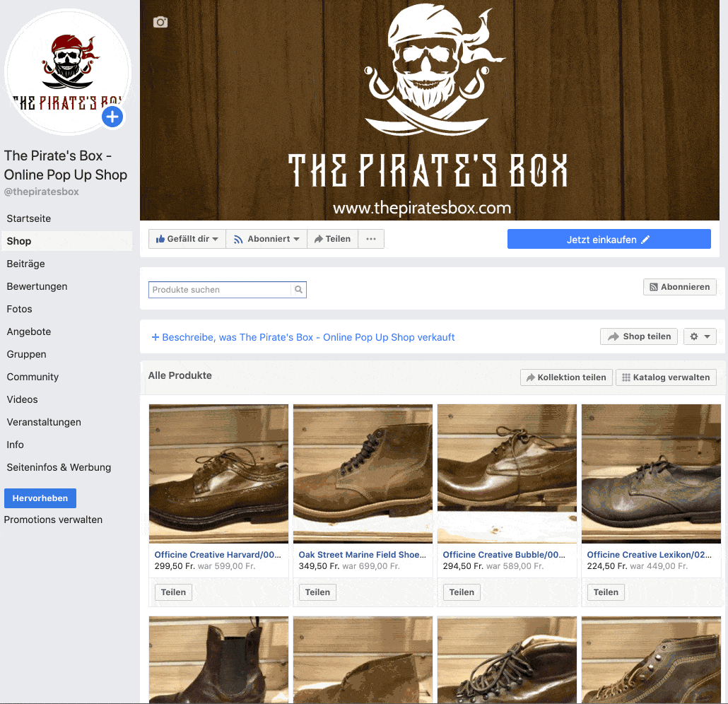Open the gear settings dropdown
This screenshot has height=704, width=728.
click(699, 336)
